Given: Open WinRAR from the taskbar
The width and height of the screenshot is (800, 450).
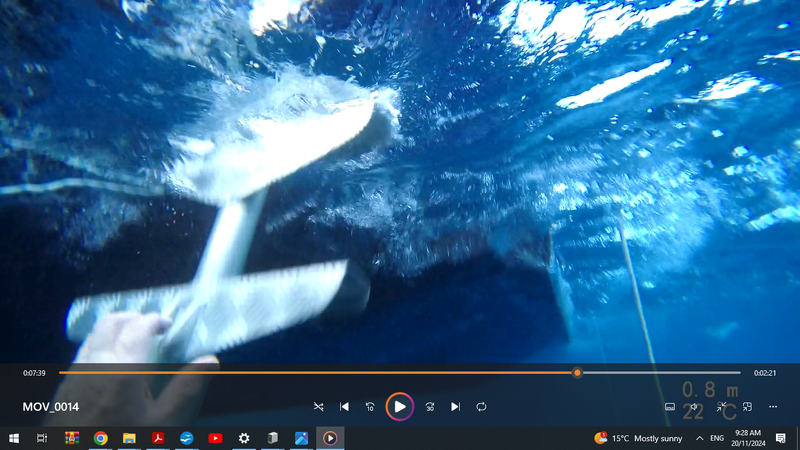Looking at the screenshot, I should pos(72,438).
